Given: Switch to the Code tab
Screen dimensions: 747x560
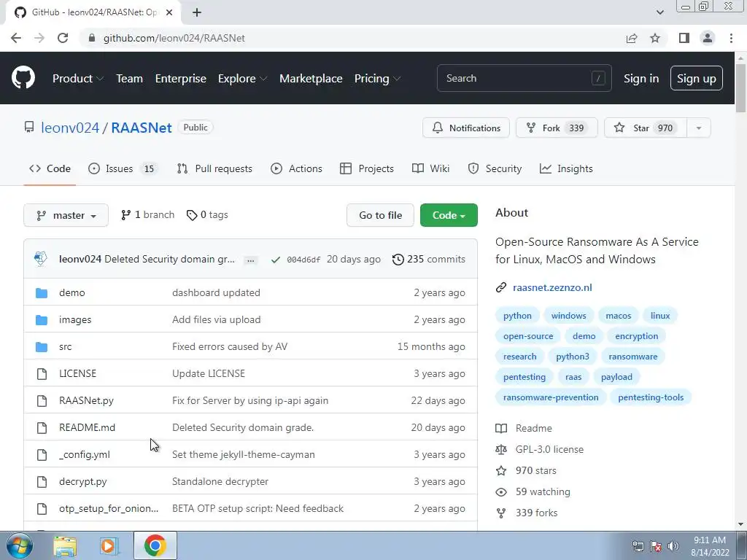Looking at the screenshot, I should [50, 168].
